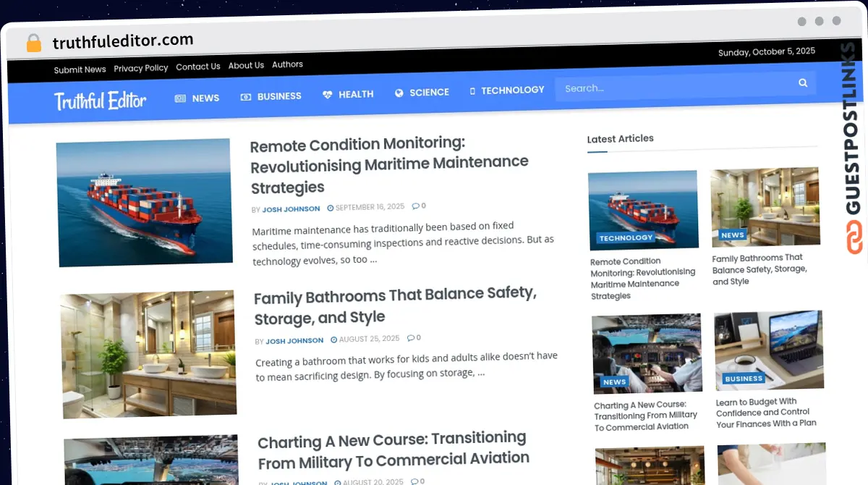
Task: Click the Science globe icon
Action: 399,92
